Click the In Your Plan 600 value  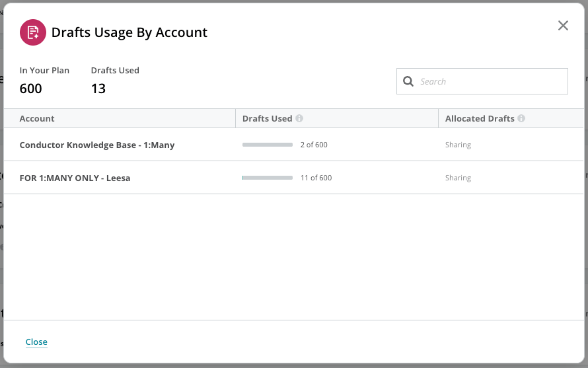click(31, 89)
